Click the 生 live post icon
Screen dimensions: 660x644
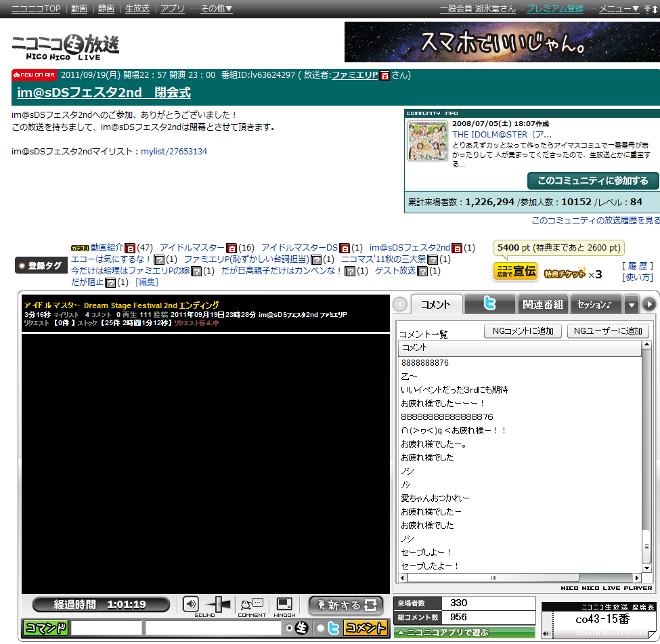(301, 628)
